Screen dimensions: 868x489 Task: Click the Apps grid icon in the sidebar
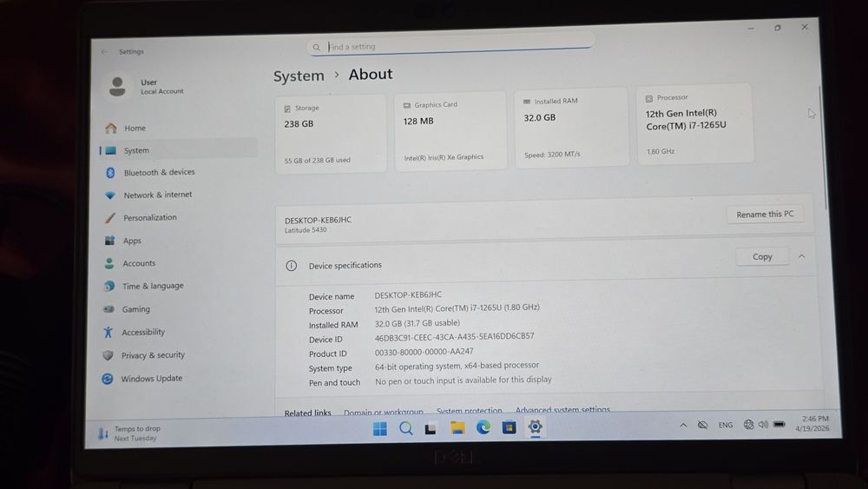pos(109,241)
